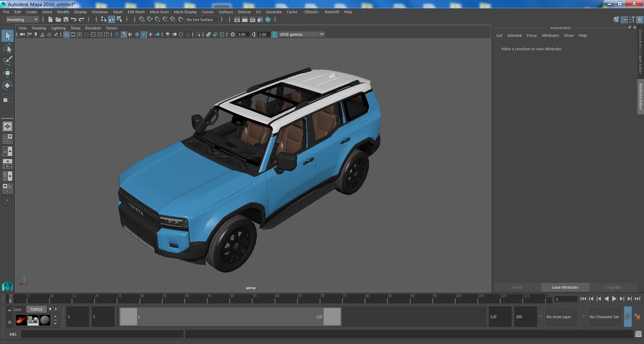The height and width of the screenshot is (344, 644).
Task: Activate the Lasso select tool
Action: 7,49
